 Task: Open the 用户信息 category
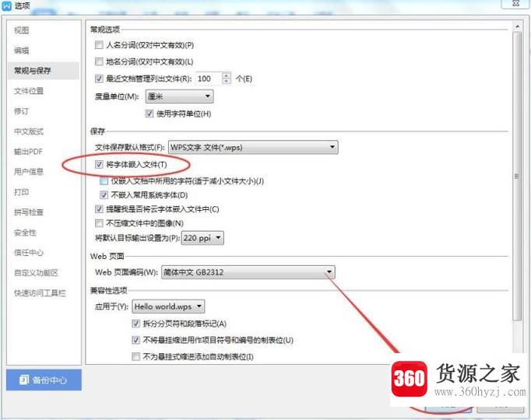pos(29,172)
